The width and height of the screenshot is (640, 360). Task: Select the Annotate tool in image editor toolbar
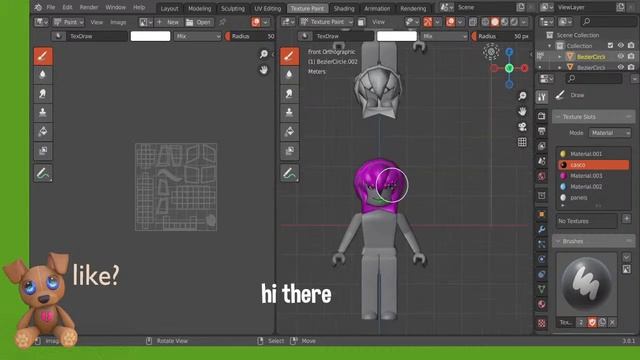pyautogui.click(x=43, y=173)
